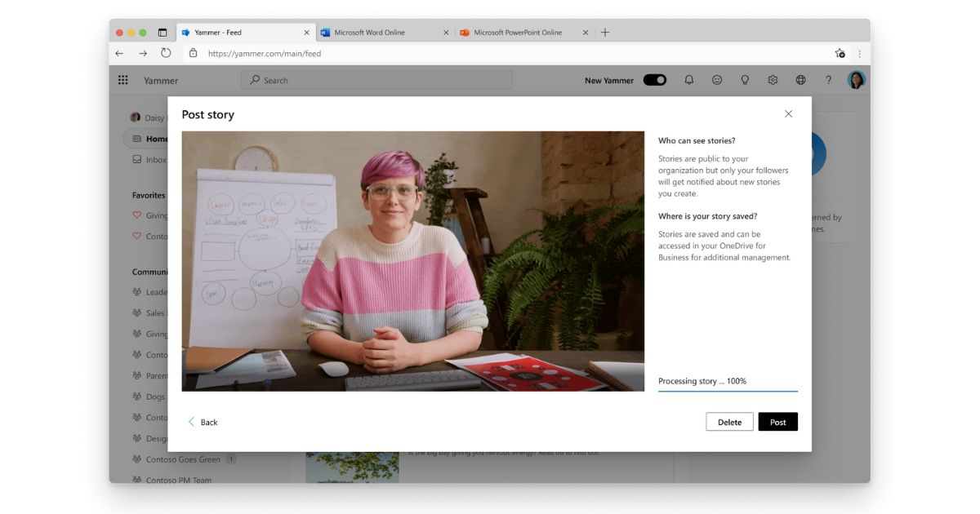Screen dimensions: 980x514
Task: Post the story with Post button
Action: [x=777, y=422]
